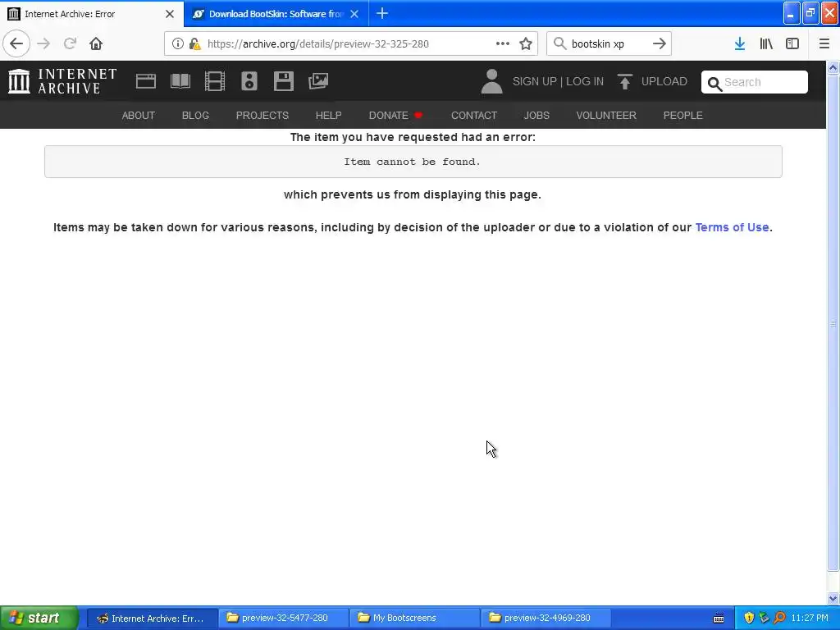Open page actions three-dot menu
Image resolution: width=840 pixels, height=630 pixels.
click(x=503, y=43)
